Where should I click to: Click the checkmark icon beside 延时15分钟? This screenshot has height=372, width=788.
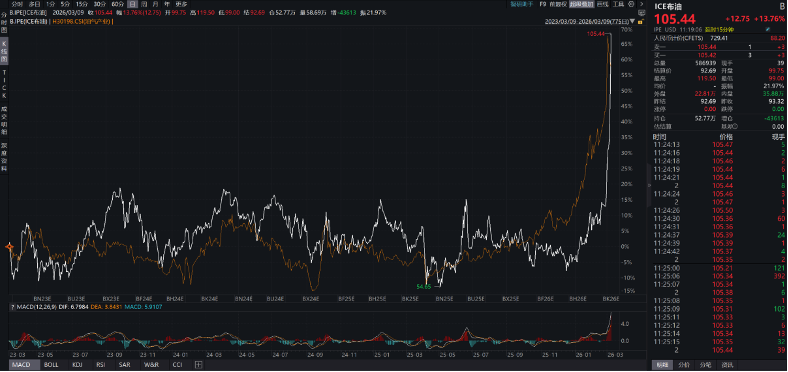(x=767, y=30)
